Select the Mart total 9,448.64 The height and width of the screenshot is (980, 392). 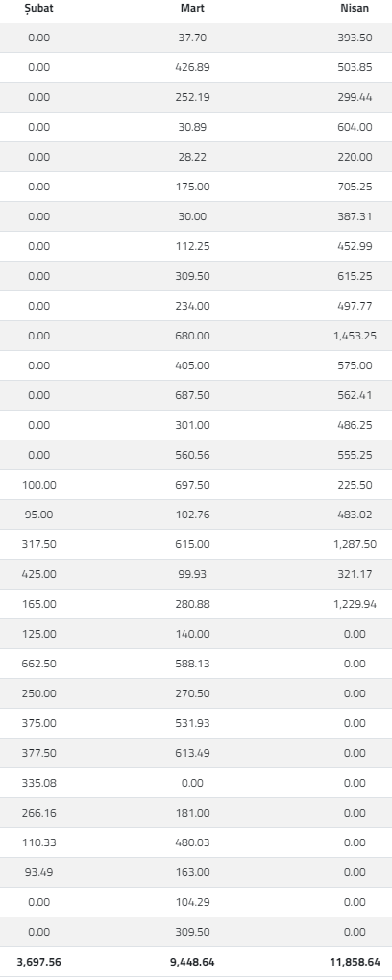coord(192,962)
